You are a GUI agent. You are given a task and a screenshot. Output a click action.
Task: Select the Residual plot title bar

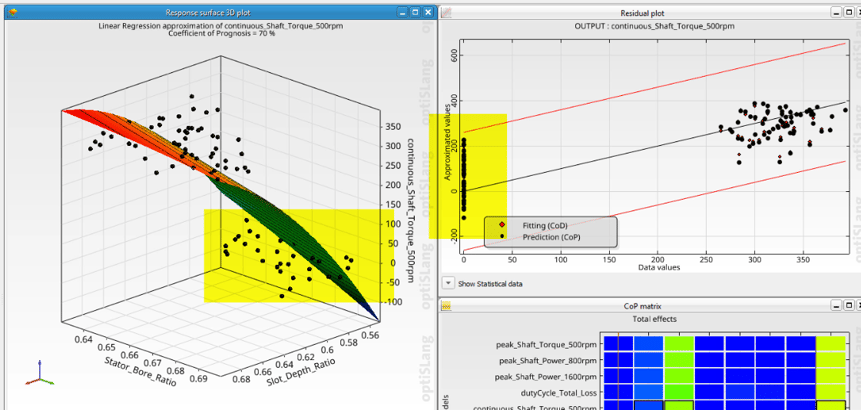(642, 12)
